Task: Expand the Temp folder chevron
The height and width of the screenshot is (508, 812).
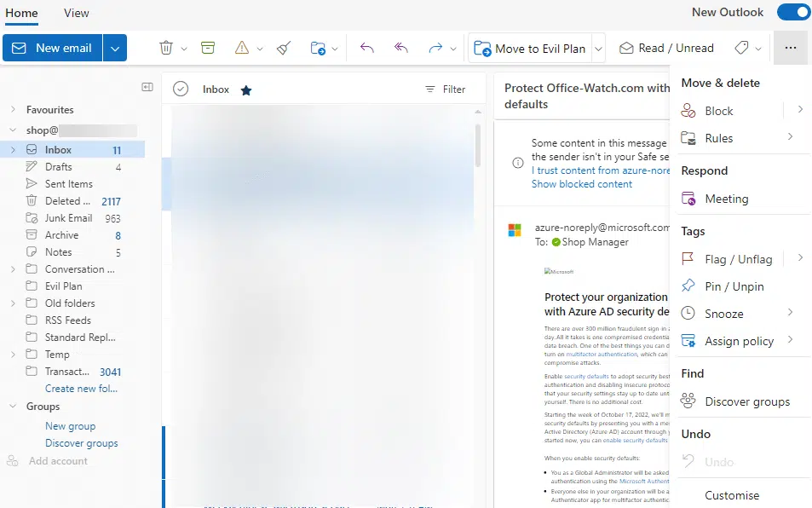Action: click(13, 355)
